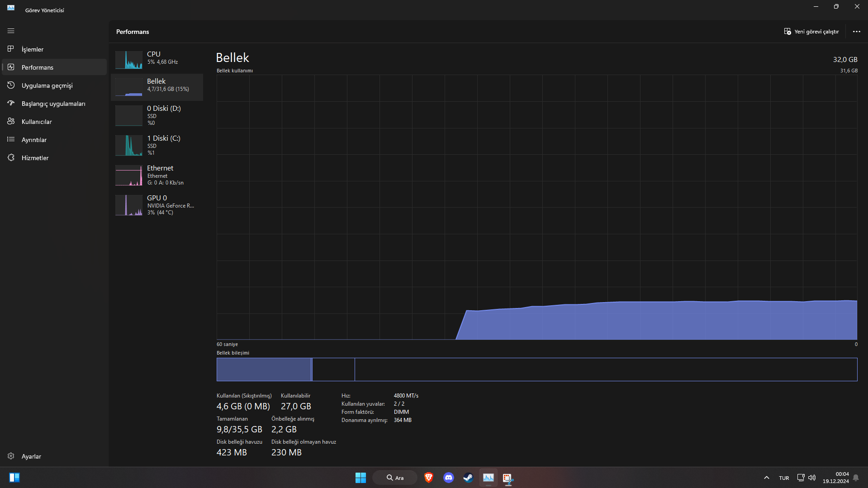The image size is (868, 488).
Task: Open the clock and date flyout
Action: pos(836,478)
